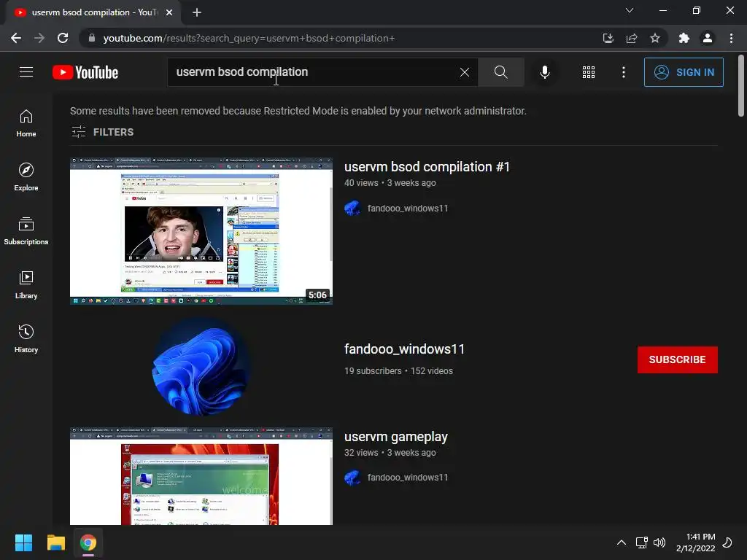Click the Chrome taskbar icon
The height and width of the screenshot is (560, 747).
pos(88,542)
